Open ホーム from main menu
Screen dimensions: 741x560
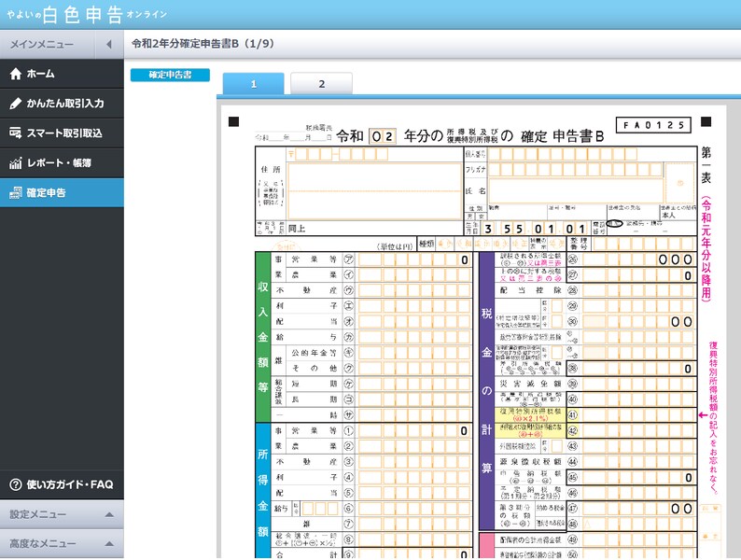click(x=62, y=74)
